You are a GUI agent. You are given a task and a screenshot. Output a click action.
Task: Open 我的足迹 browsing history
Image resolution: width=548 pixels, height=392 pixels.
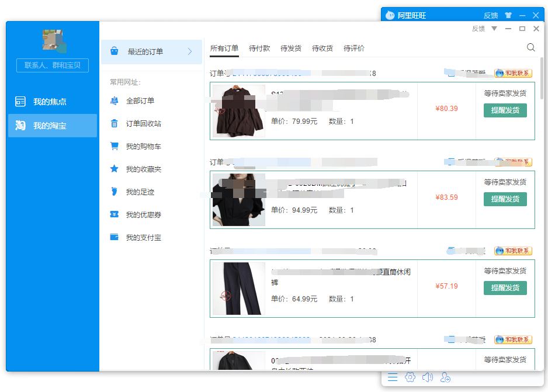coord(140,192)
